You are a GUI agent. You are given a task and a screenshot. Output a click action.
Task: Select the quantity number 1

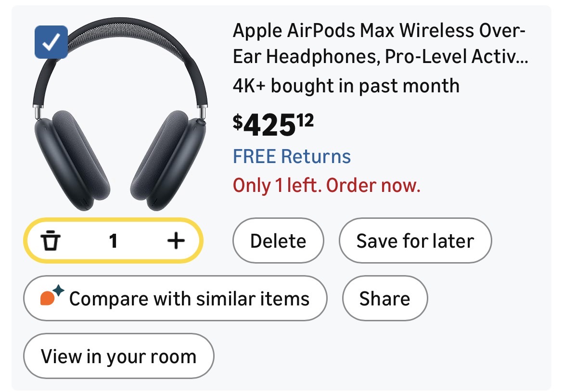pos(113,240)
